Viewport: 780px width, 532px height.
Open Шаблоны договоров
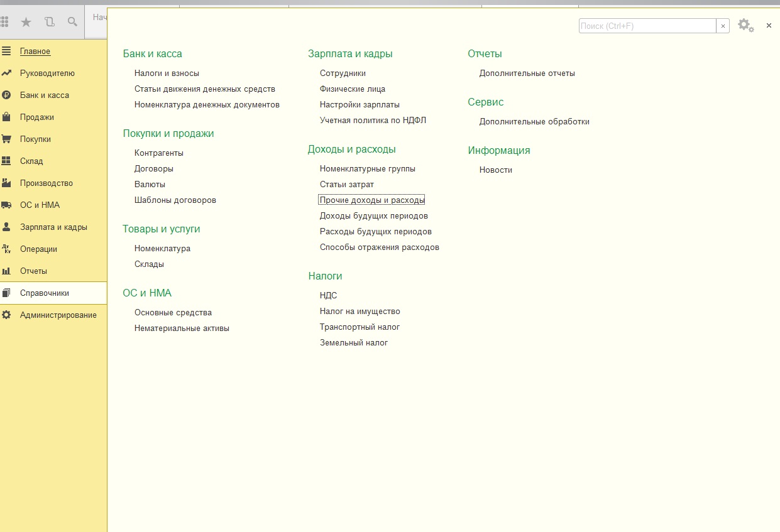pyautogui.click(x=175, y=200)
